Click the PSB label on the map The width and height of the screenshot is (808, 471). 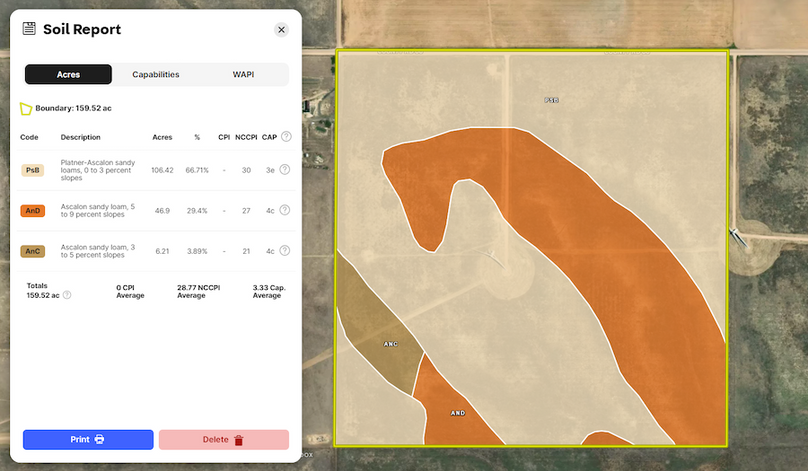pyautogui.click(x=551, y=101)
